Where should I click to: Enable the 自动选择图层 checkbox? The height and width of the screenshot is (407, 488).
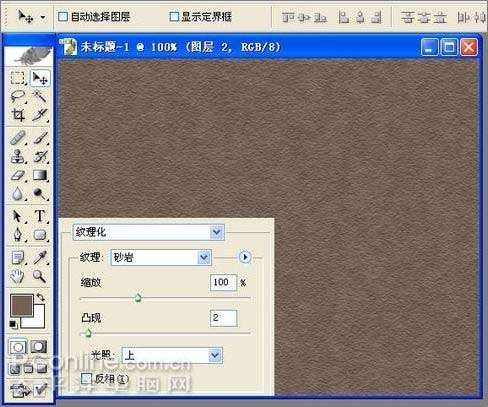63,16
